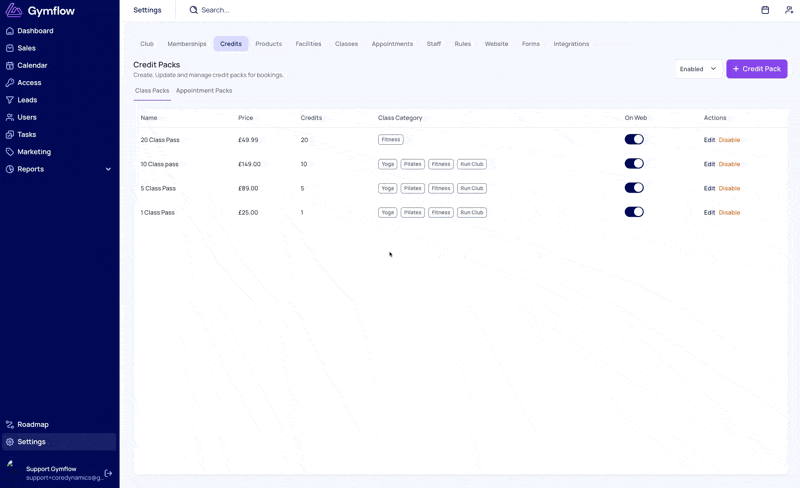Switch On Web toggle for 1 Class Pass
The image size is (800, 488).
(x=634, y=212)
